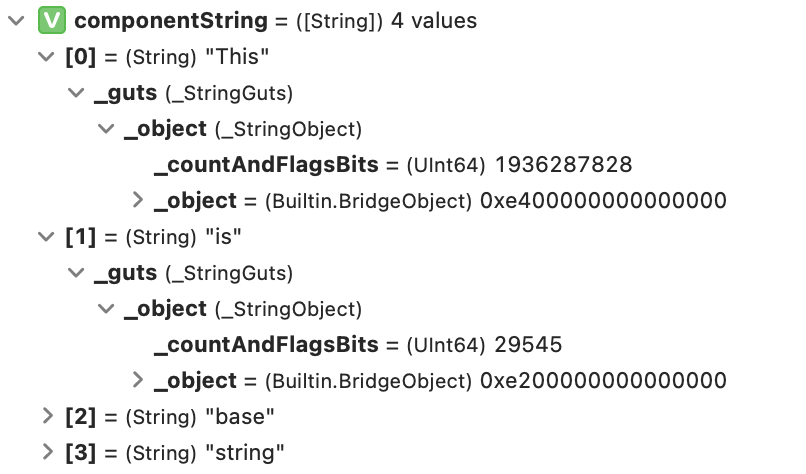Viewport: 806px width, 474px height.
Task: Collapse the componentString variable row
Action: (x=16, y=21)
